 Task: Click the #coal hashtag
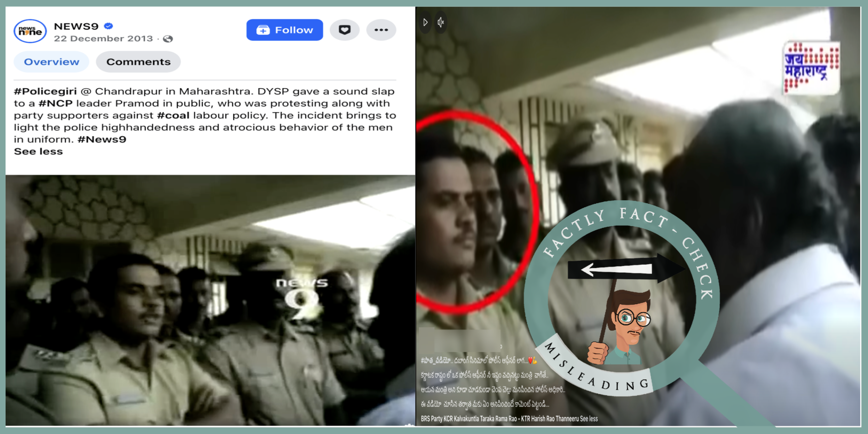click(173, 115)
